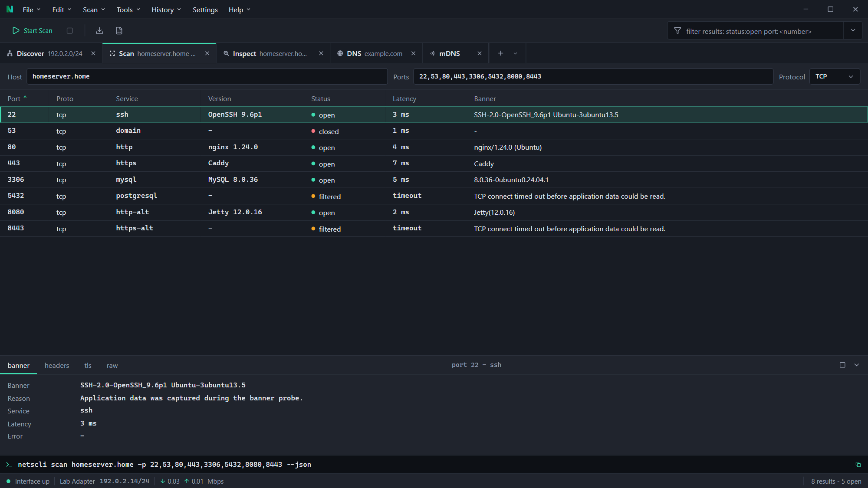Close the Discover 192.0.2.0/24 tab
The width and height of the screenshot is (868, 488).
93,53
